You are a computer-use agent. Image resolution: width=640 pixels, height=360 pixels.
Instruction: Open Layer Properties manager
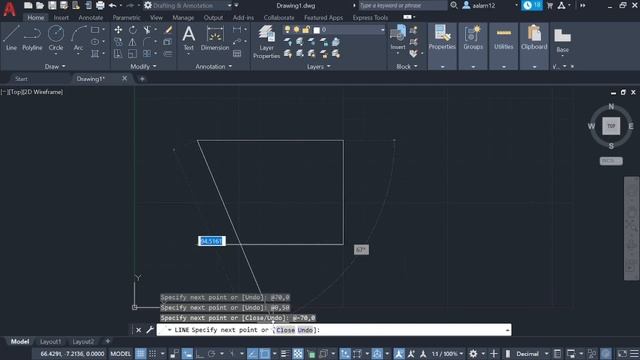point(266,42)
